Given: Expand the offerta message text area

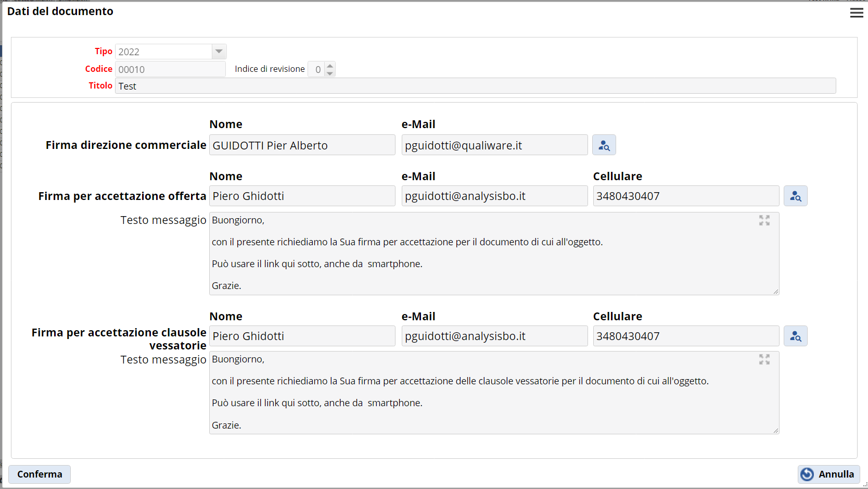Looking at the screenshot, I should coord(764,220).
